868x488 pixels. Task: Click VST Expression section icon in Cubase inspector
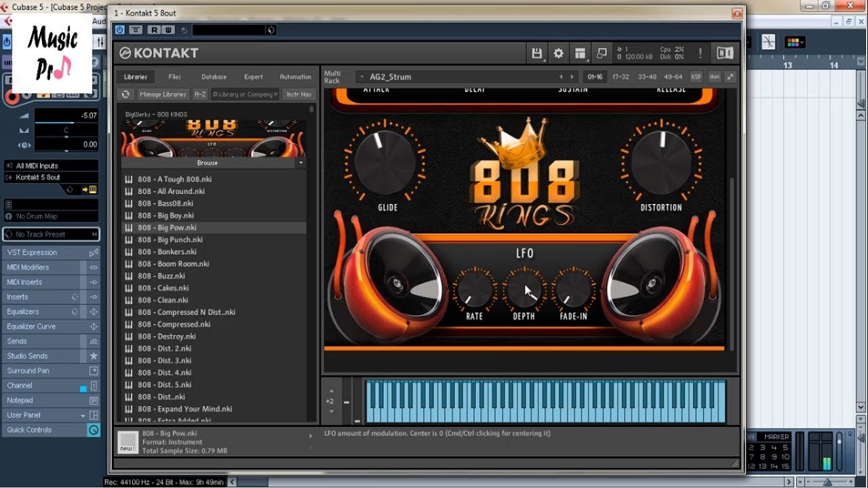(94, 253)
